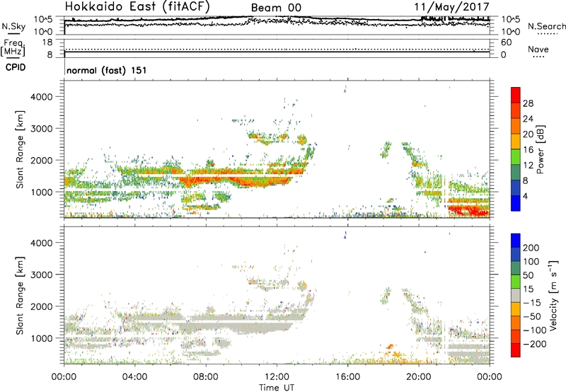Screen dimensions: 566x392
Task: Click the "-15" tick on the velocity colorbar
Action: pos(532,303)
